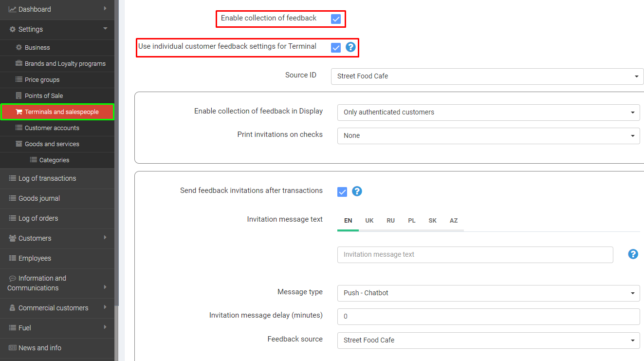Open News and info section
This screenshot has height=361, width=644.
[39, 348]
